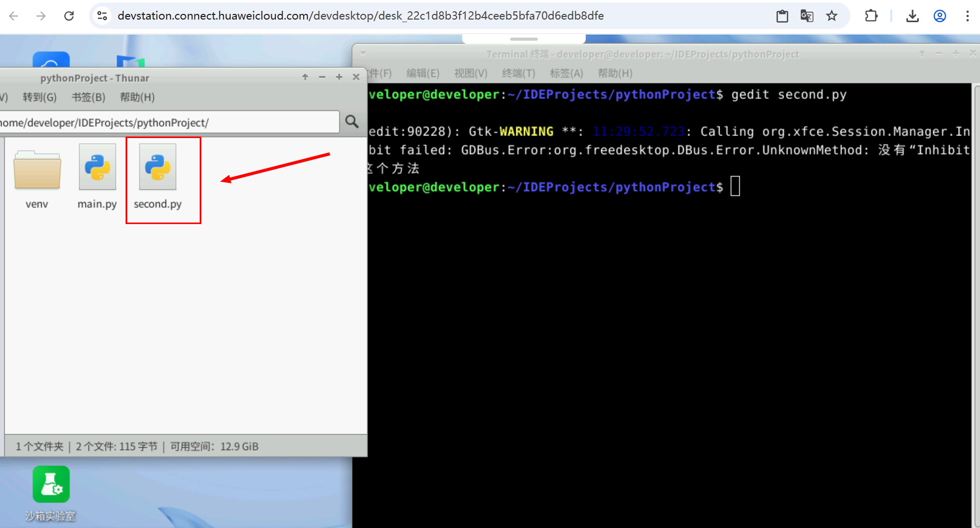Close the Thunar pythonProject window
The image size is (980, 528).
point(356,77)
